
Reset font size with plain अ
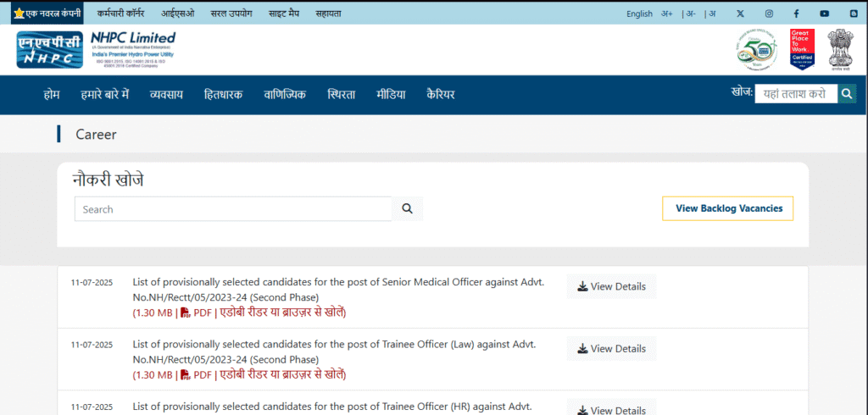pyautogui.click(x=712, y=14)
